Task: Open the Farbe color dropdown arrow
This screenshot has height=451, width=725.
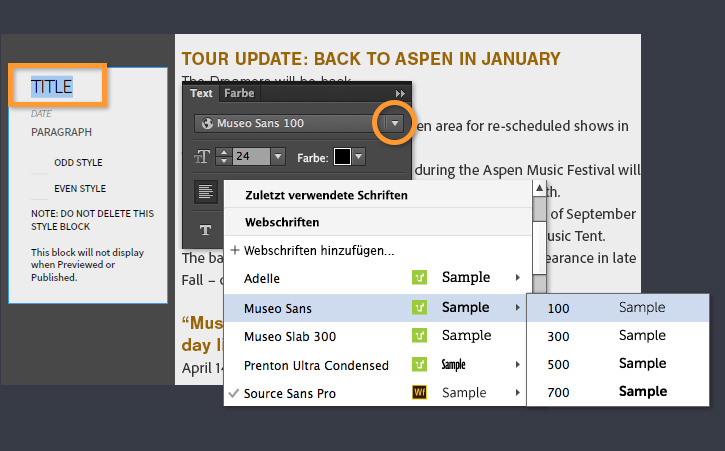Action: click(x=359, y=157)
